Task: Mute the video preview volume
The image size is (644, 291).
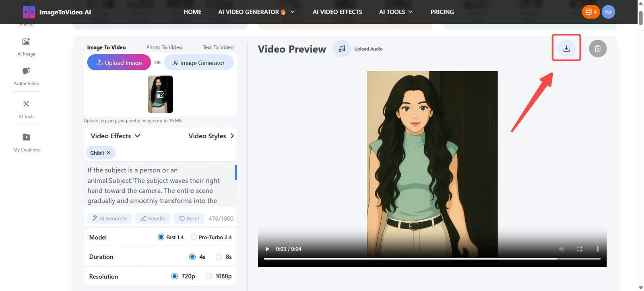Action: pyautogui.click(x=561, y=249)
